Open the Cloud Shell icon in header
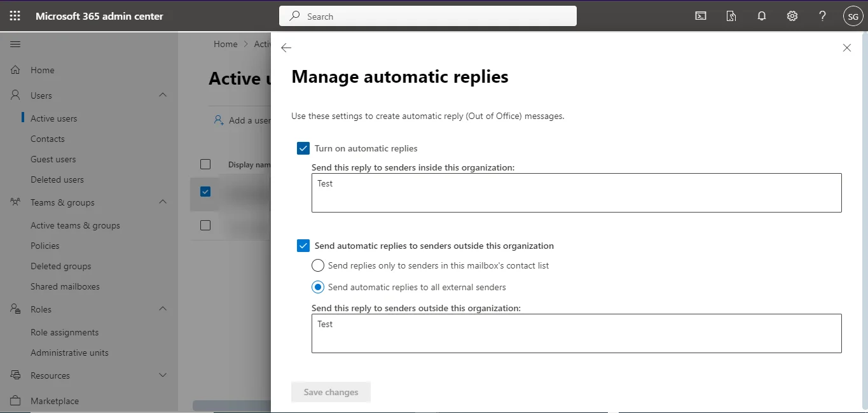 [x=701, y=16]
